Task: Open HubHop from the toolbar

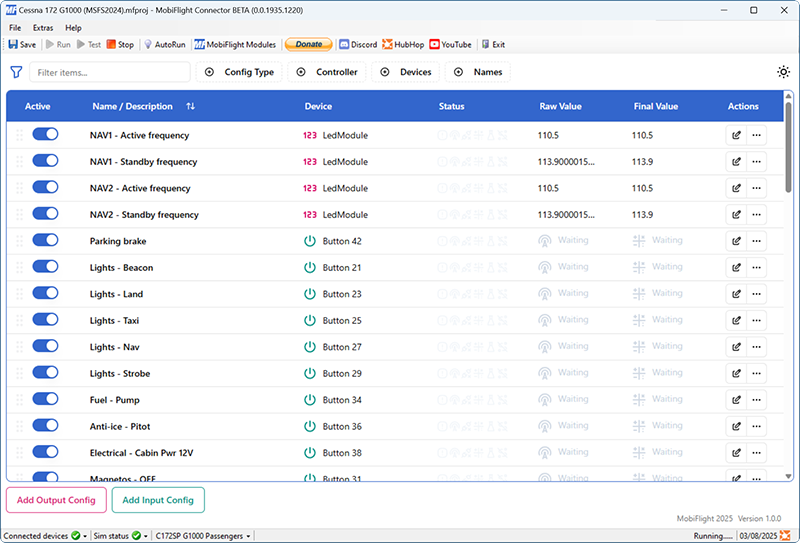Action: 403,44
